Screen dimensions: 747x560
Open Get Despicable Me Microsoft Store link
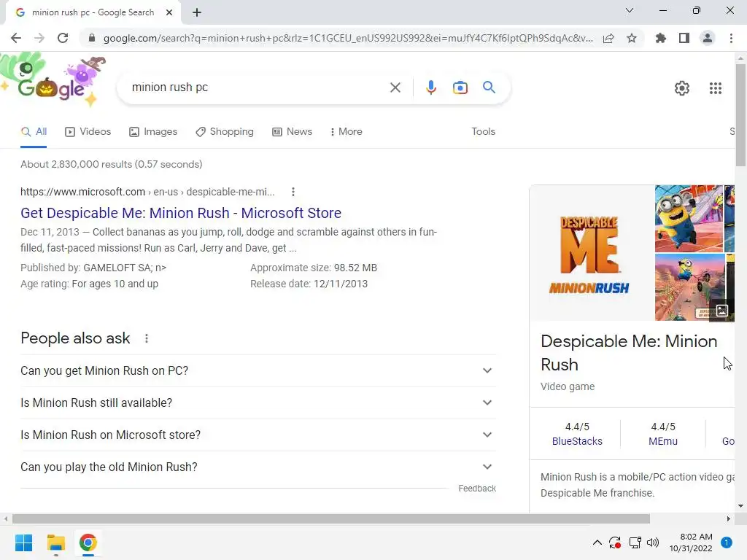[181, 213]
